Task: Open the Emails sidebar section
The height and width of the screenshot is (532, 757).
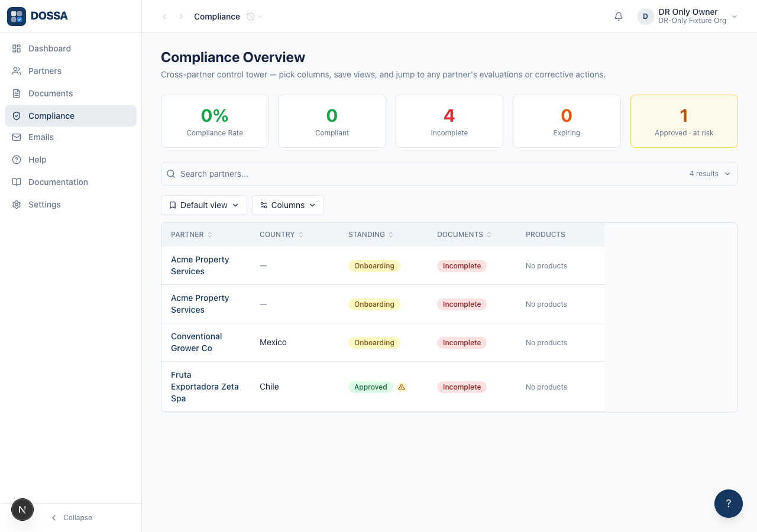Action: pyautogui.click(x=70, y=137)
